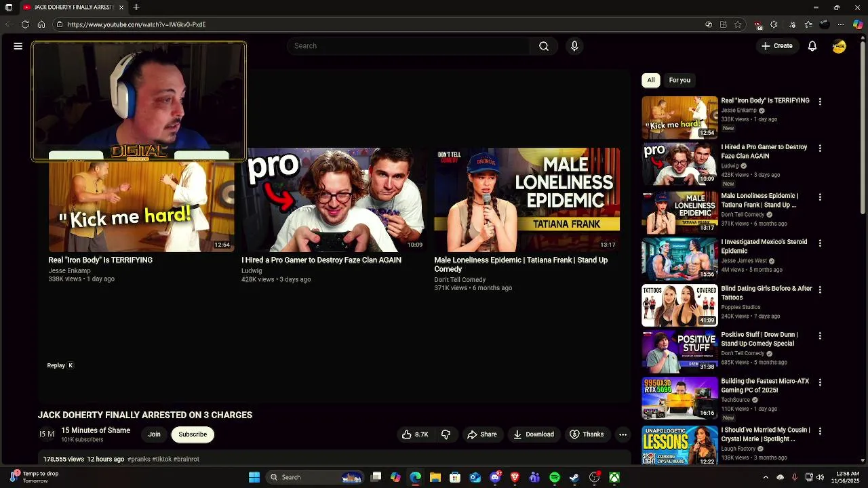868x488 pixels.
Task: Open the 15 Minutes of Shame channel name
Action: (96, 430)
